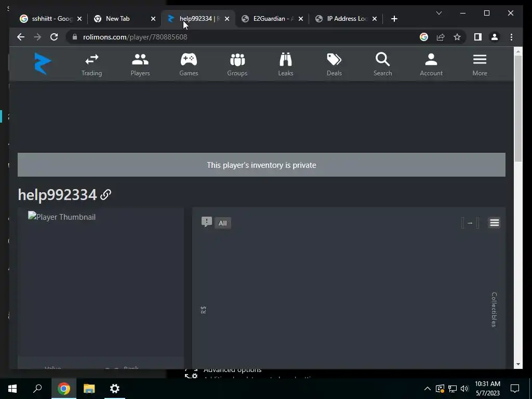The width and height of the screenshot is (532, 399).
Task: Open the Groups section
Action: point(237,65)
